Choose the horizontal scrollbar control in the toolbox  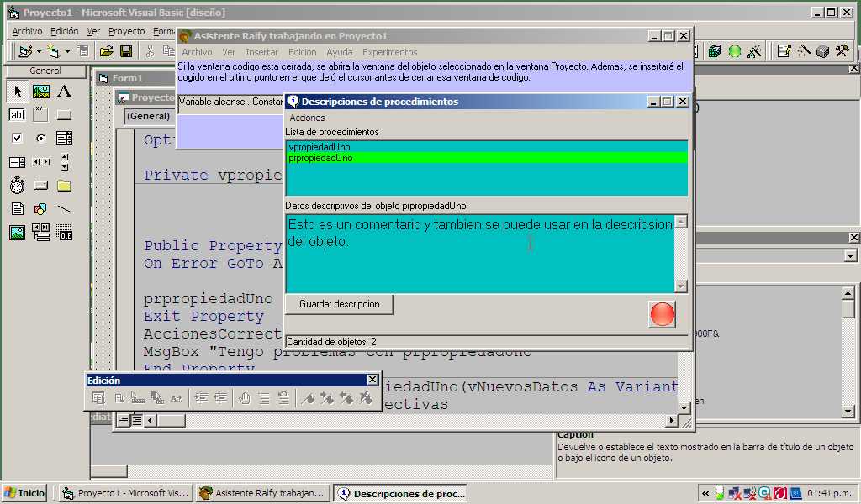[40, 162]
